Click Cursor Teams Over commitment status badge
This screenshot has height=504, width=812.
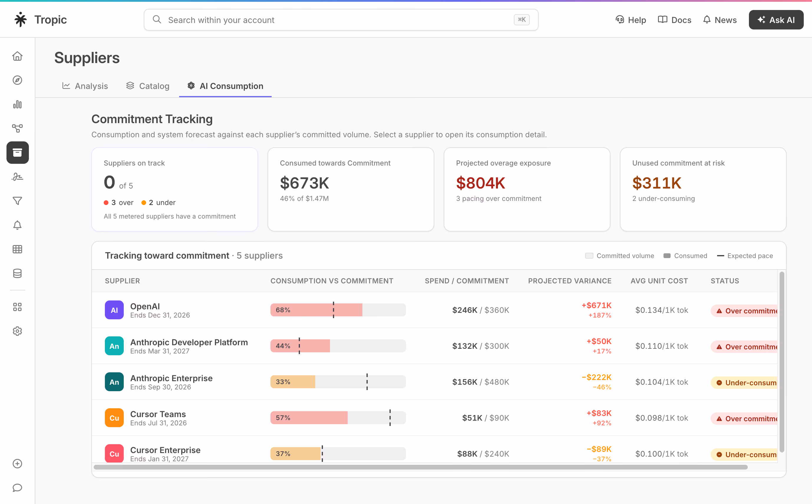tap(744, 419)
